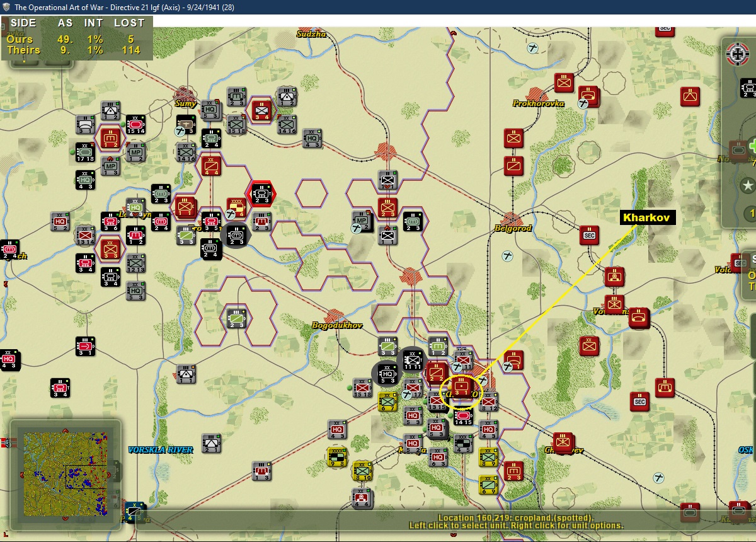Click the Bogodukhov town hex
Screen dimensions: 756x542
[336, 317]
